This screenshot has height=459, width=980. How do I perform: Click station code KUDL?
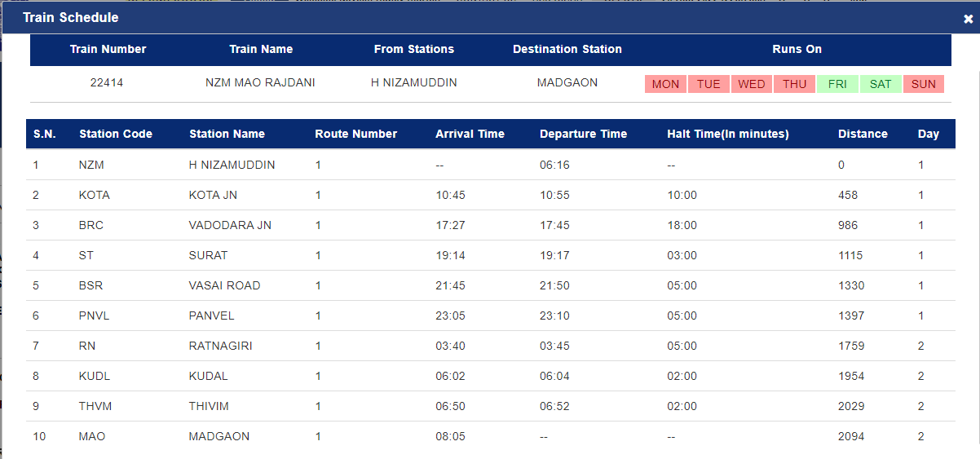point(94,376)
